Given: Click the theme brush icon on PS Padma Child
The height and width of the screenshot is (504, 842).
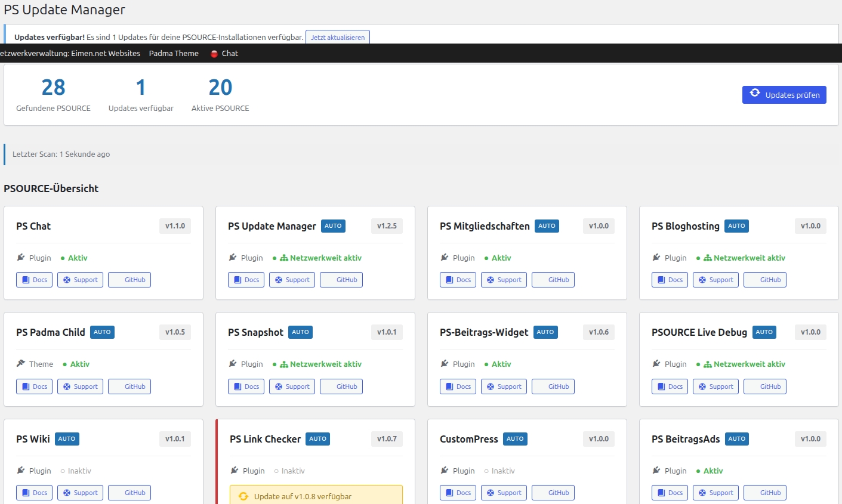Looking at the screenshot, I should 21,364.
